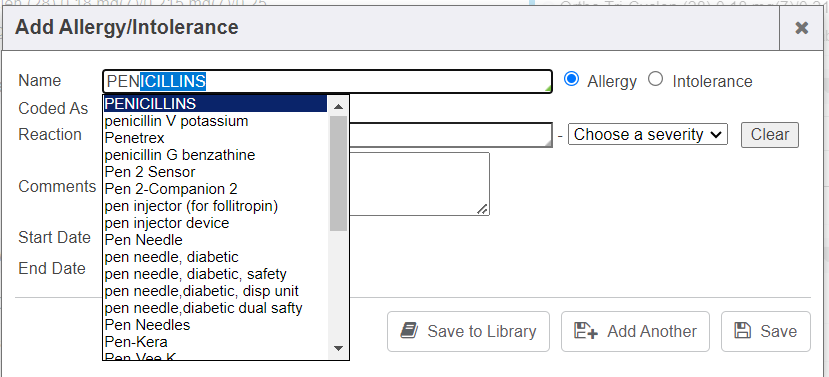Click the floppy-plus icon on Add Another

tap(585, 332)
